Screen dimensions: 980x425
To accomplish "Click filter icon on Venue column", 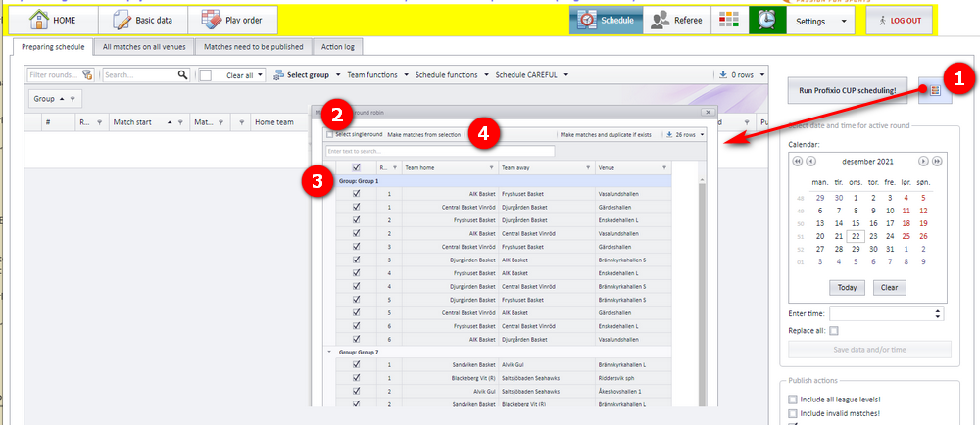I will [x=664, y=167].
